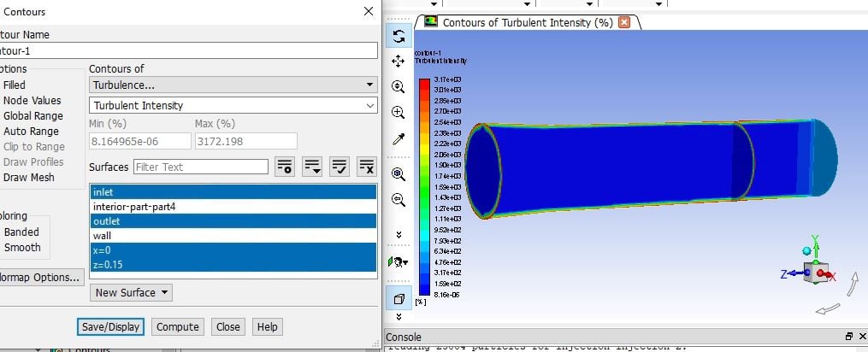Screen dimensions: 868x352
Task: Select the x=0 surface
Action: (x=233, y=250)
